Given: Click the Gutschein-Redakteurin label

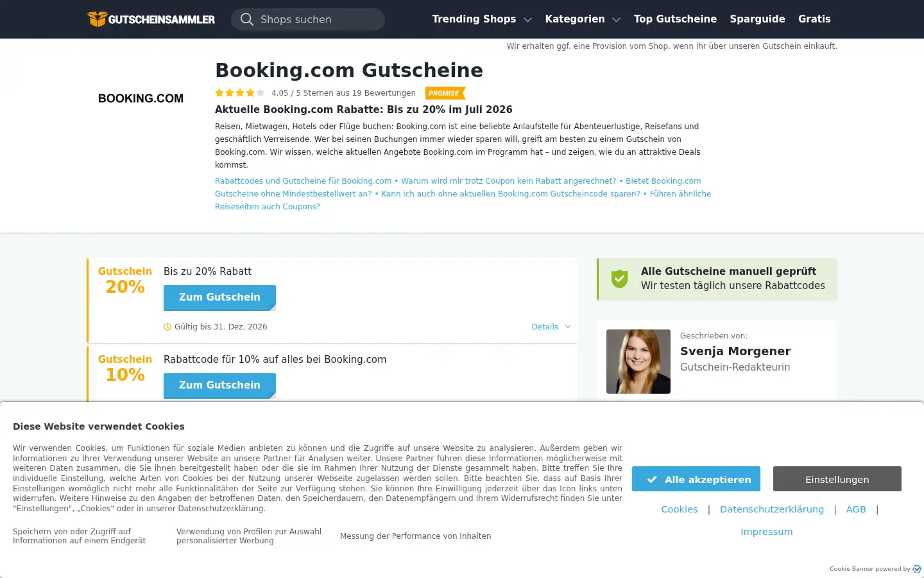Looking at the screenshot, I should pyautogui.click(x=735, y=367).
